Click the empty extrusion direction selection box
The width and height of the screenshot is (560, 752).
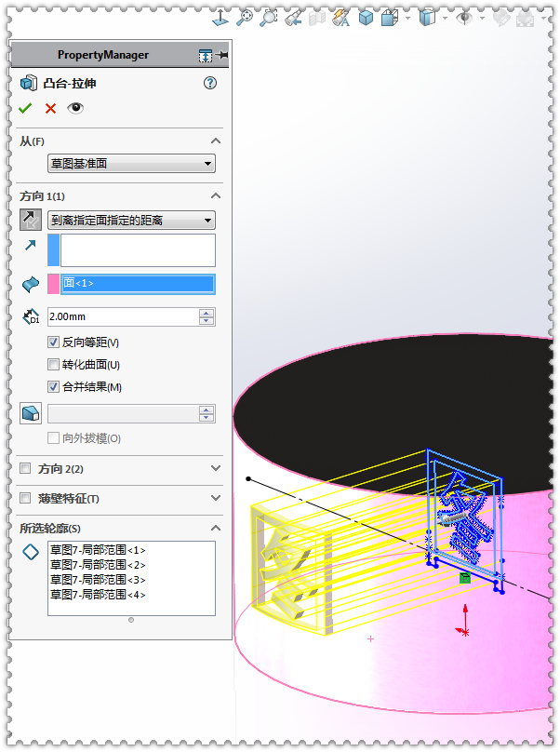(x=138, y=249)
